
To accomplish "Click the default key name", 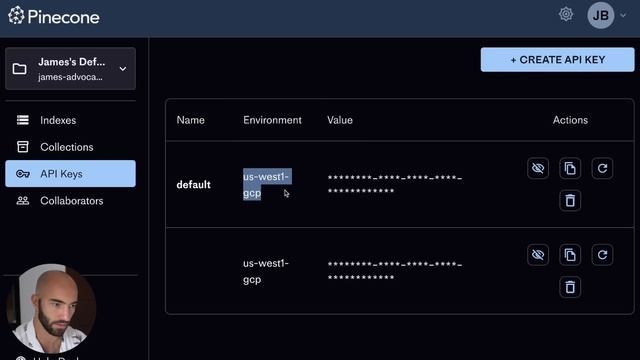I will point(193,184).
